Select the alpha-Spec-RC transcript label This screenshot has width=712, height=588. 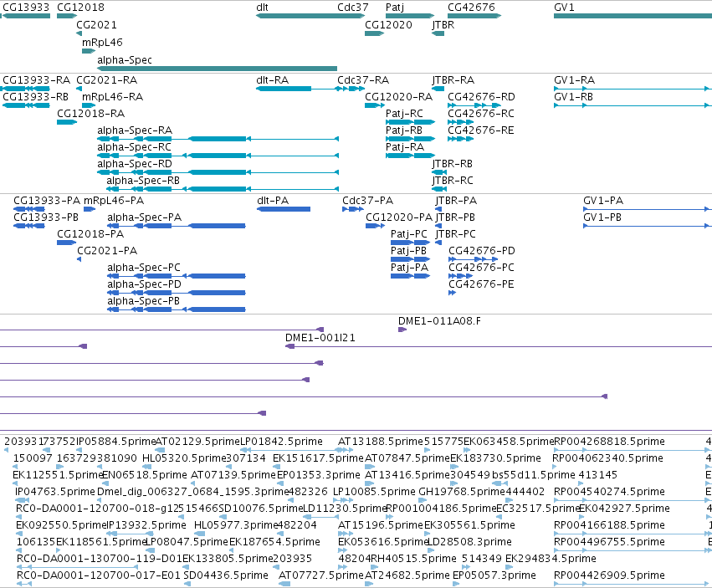coord(135,147)
